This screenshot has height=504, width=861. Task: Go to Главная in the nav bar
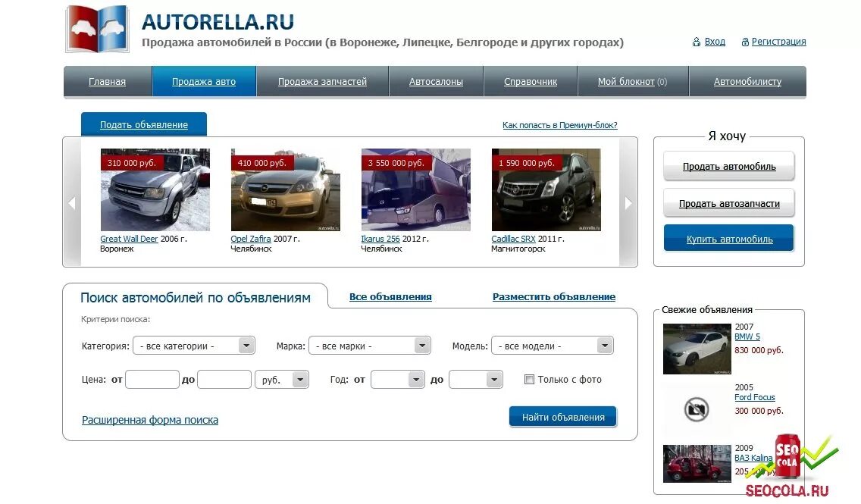[x=107, y=81]
